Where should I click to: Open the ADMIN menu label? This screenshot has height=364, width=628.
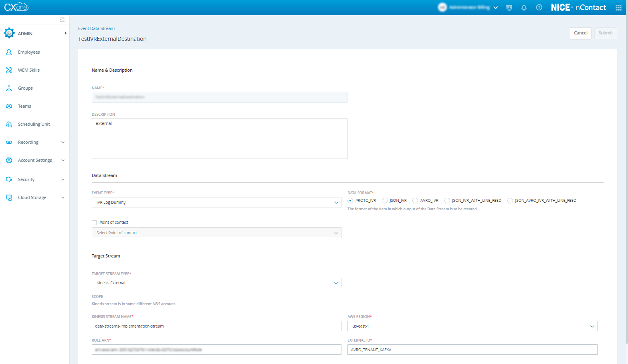(25, 34)
